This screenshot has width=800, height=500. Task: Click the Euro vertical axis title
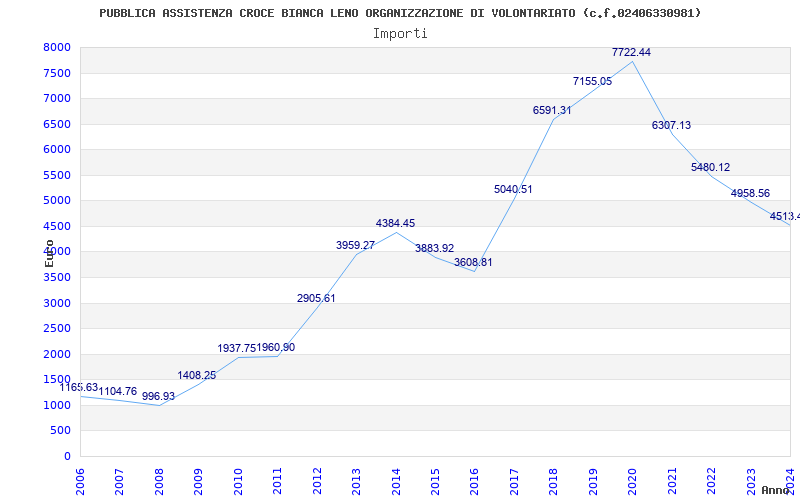click(49, 254)
